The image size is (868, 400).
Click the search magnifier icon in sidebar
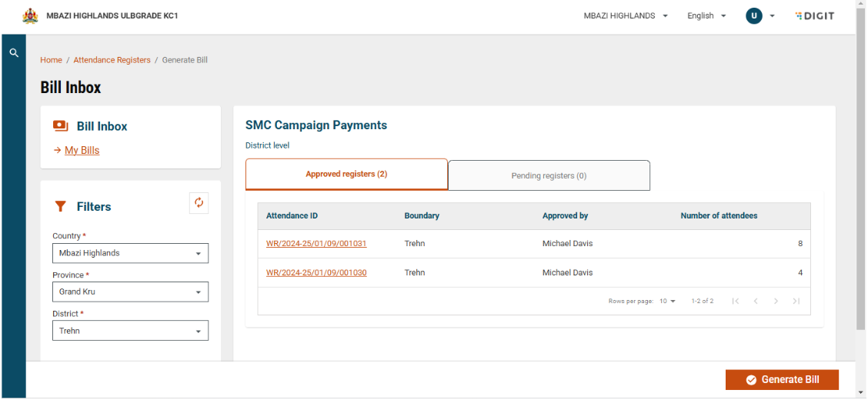(13, 53)
